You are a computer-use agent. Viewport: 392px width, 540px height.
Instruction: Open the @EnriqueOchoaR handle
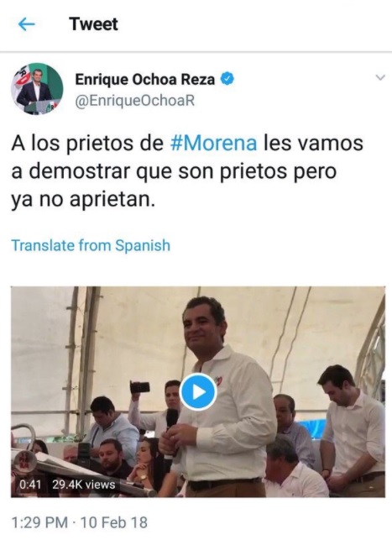click(135, 101)
